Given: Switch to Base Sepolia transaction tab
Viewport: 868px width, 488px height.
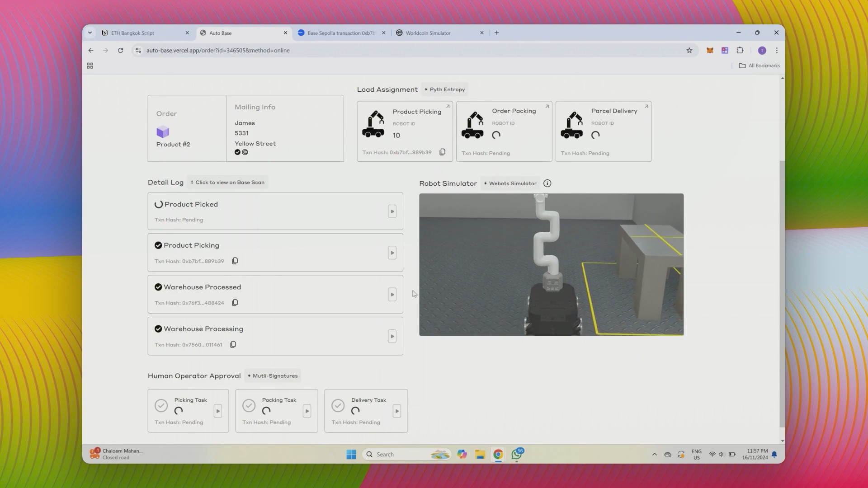Looking at the screenshot, I should [342, 33].
